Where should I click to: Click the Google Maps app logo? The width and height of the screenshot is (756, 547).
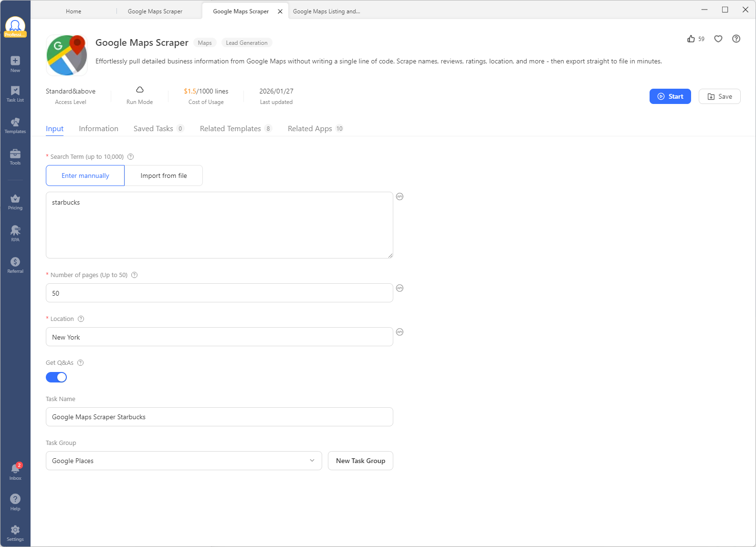tap(67, 55)
